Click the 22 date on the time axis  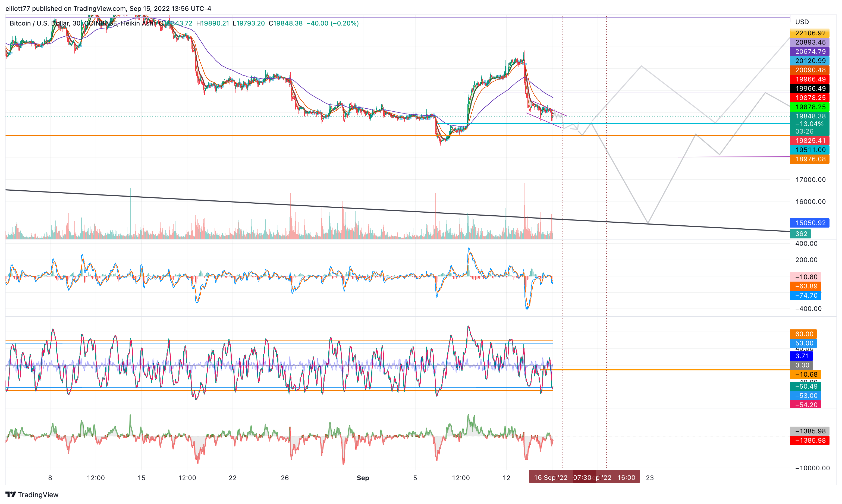pos(232,478)
